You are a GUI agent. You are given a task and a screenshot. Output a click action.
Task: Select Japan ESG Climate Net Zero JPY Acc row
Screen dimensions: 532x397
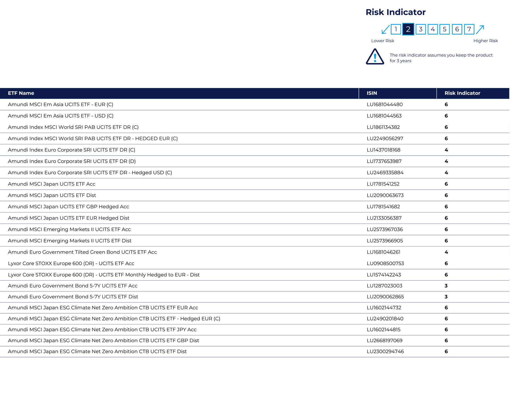(x=255, y=330)
